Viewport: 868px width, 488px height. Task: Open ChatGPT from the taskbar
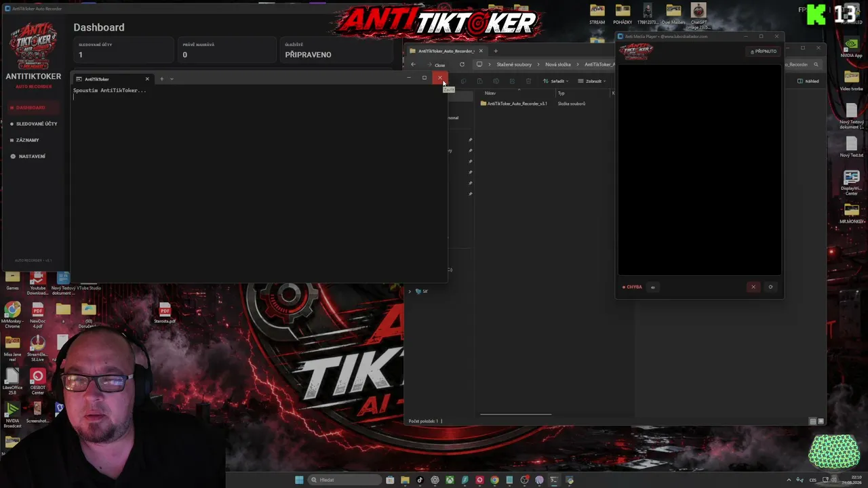coord(435,480)
